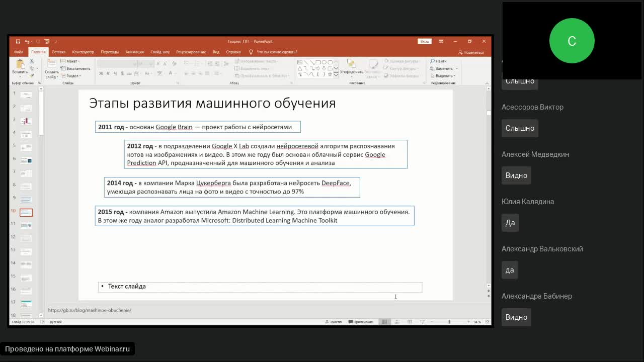The image size is (644, 362).
Task: Click the Вход sign-in button
Action: [x=425, y=42]
